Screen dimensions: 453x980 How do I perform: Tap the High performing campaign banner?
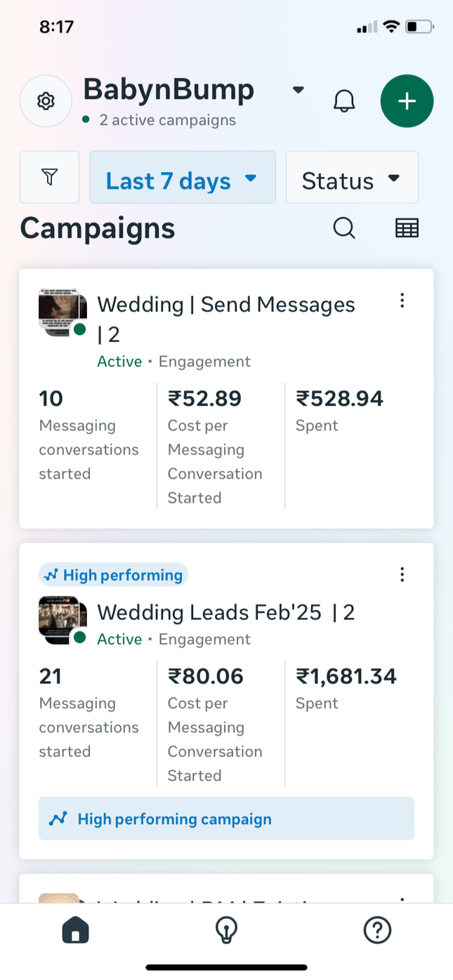226,819
